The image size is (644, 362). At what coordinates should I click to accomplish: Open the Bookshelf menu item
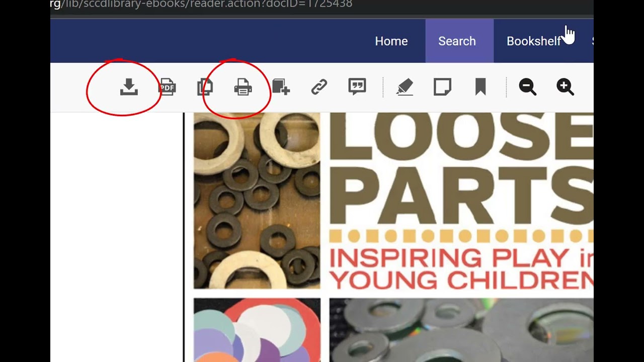tap(533, 41)
